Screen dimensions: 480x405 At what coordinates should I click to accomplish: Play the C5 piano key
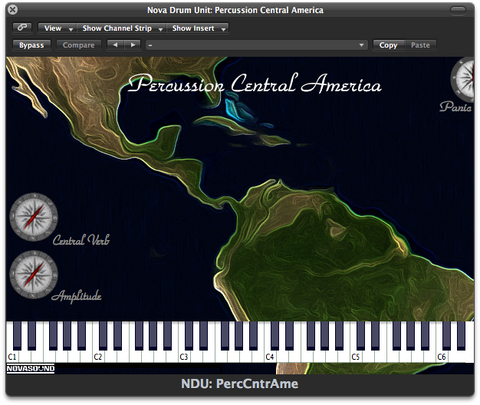click(355, 357)
